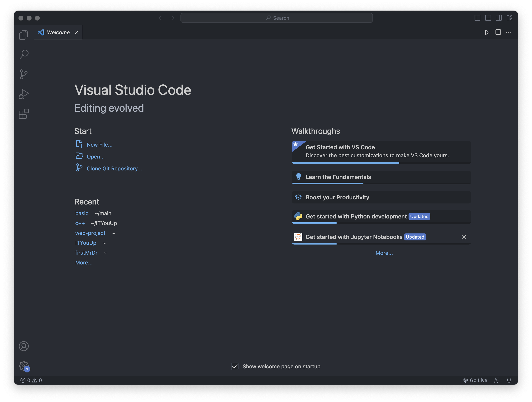Open the Search view icon in sidebar
Image resolution: width=532 pixels, height=402 pixels.
[24, 54]
